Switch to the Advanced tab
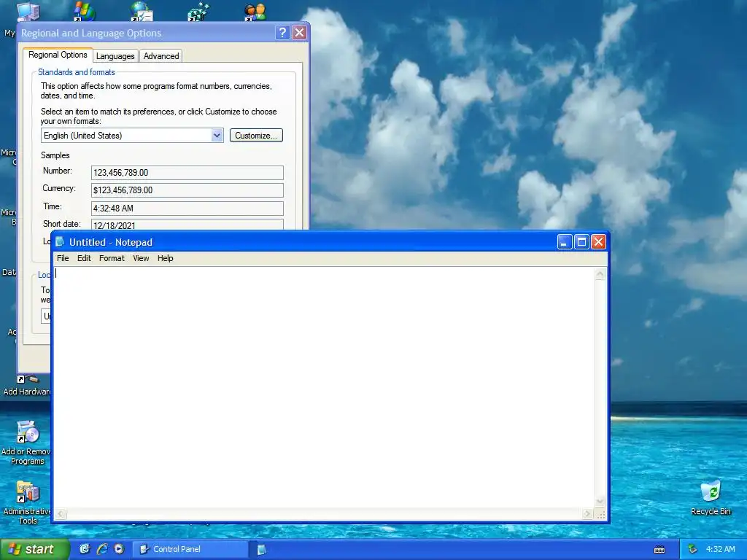747x560 pixels. pos(161,56)
